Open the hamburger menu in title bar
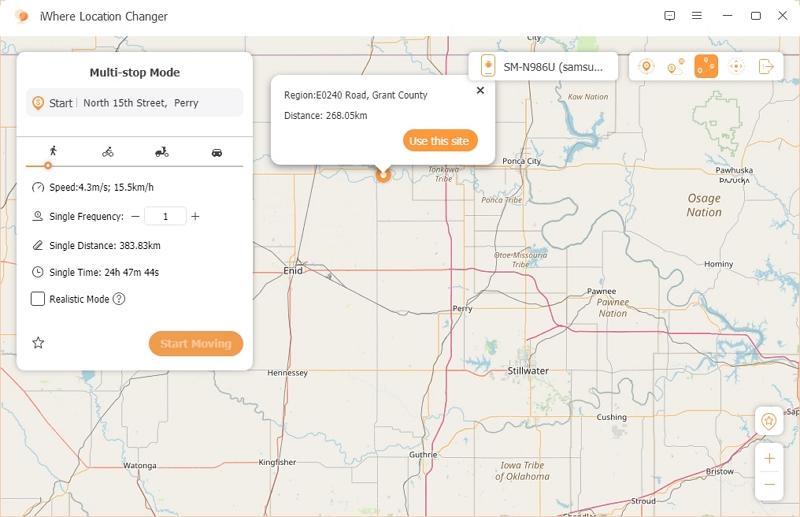800x517 pixels. point(697,16)
